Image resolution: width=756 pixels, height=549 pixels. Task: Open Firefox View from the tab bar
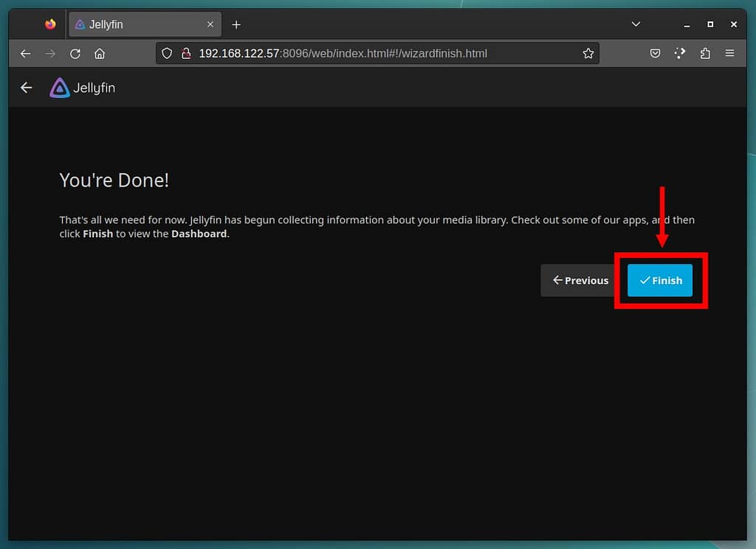50,24
